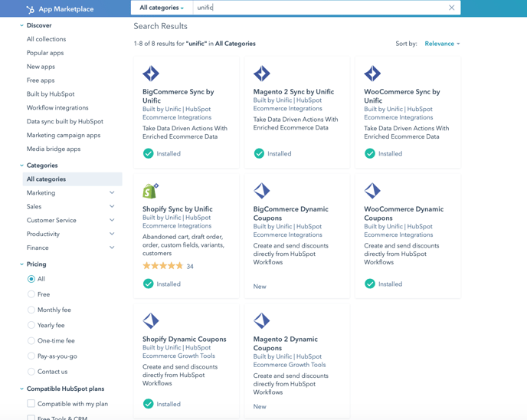Collapse the Pricing section
The width and height of the screenshot is (527, 420).
(22, 264)
